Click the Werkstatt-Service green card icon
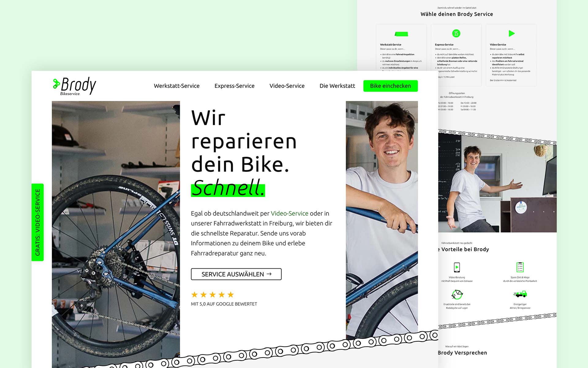Screen dimensions: 588x368 401,34
